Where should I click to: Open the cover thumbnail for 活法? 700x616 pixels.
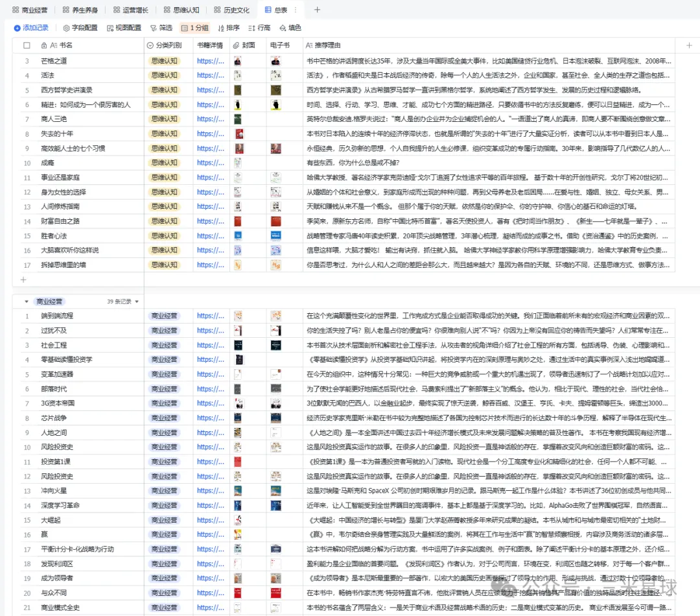point(238,75)
